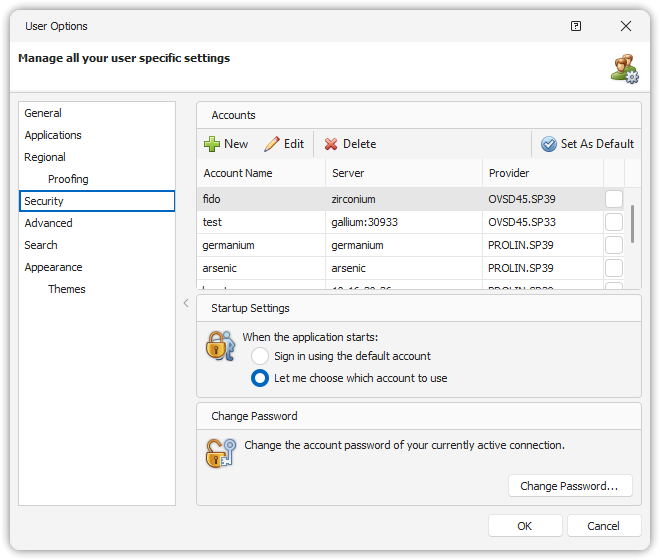Image resolution: width=660 pixels, height=560 pixels.
Task: Click the help icon in title bar
Action: pos(576,26)
